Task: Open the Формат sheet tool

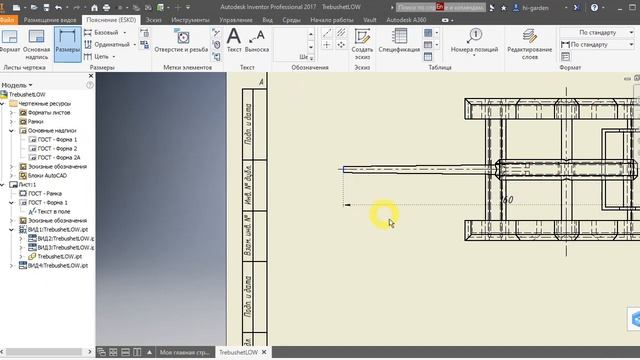Action: click(x=9, y=42)
